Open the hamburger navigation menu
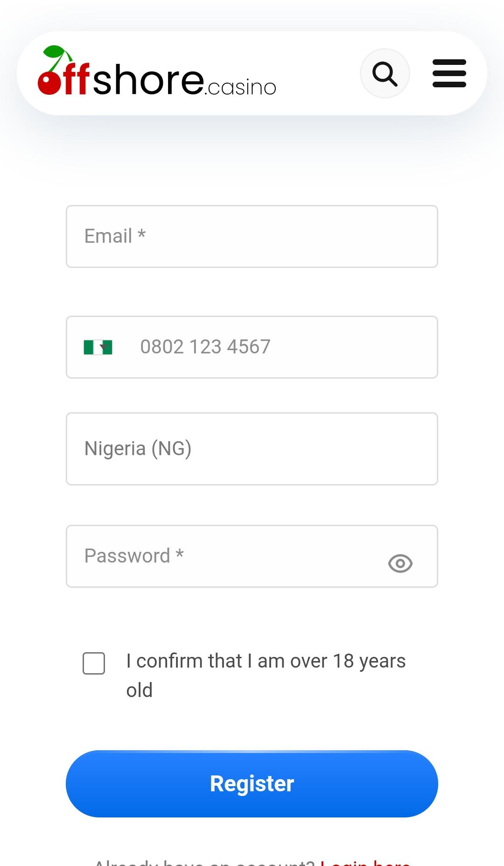The height and width of the screenshot is (866, 504). click(x=449, y=73)
